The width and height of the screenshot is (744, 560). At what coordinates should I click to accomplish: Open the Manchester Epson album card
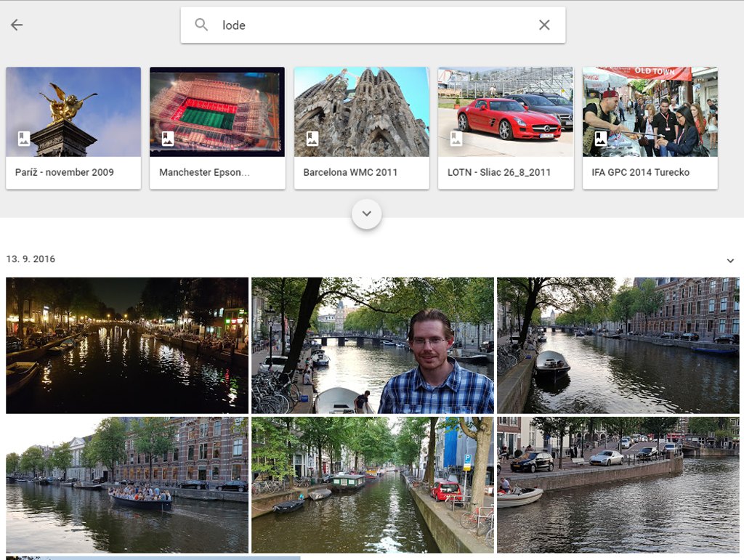coord(217,128)
